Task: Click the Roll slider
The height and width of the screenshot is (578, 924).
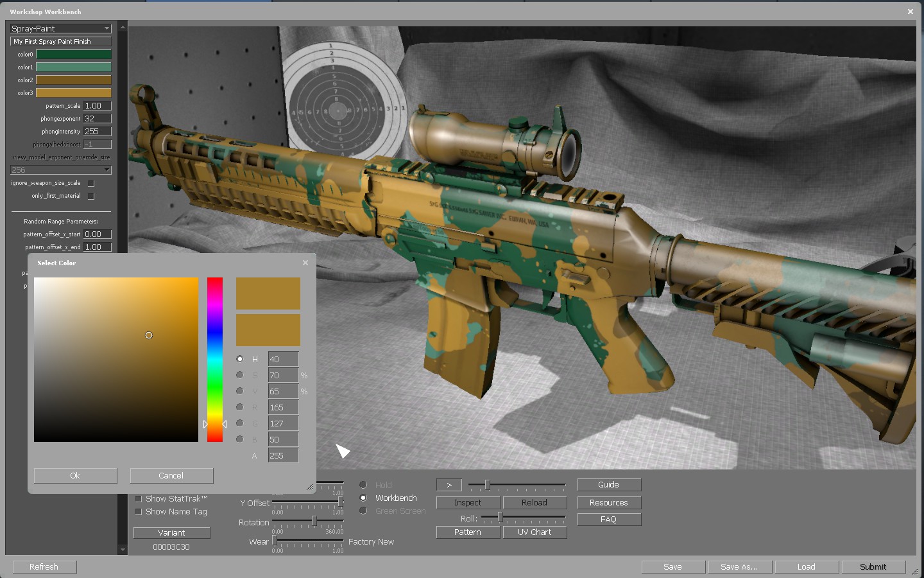Action: (524, 517)
